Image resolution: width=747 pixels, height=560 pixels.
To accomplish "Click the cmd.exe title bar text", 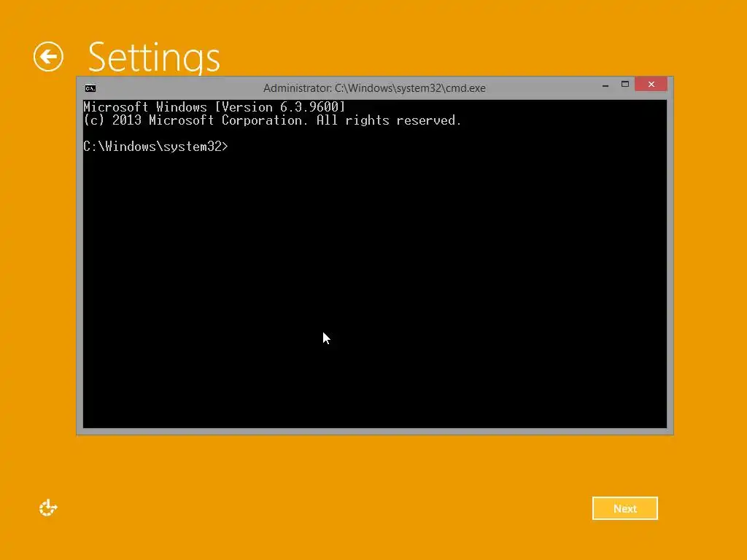I will tap(374, 88).
